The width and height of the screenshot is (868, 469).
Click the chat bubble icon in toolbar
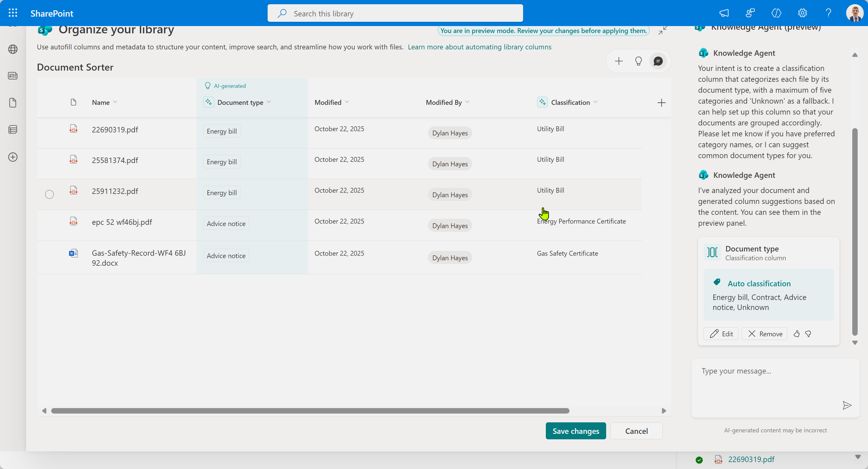click(658, 61)
